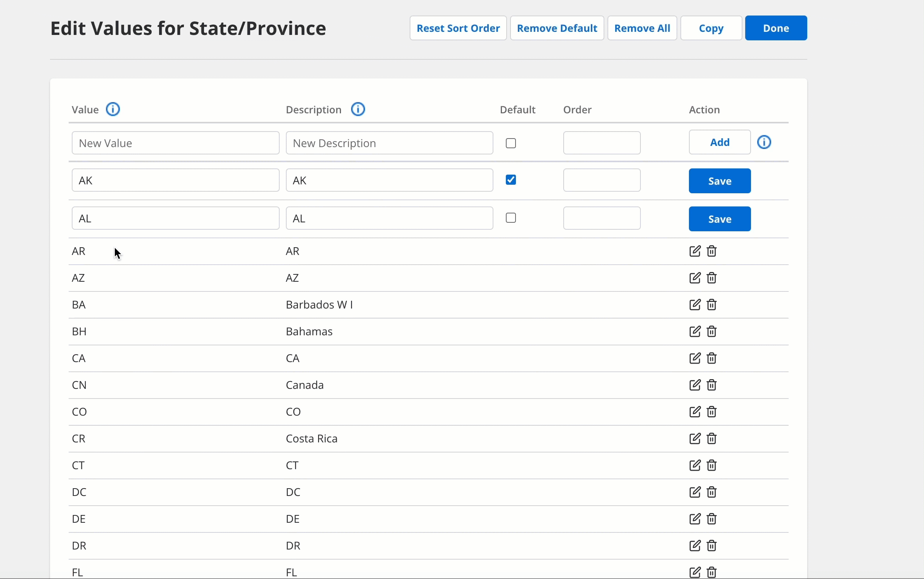
Task: Delete the Costa Rica row
Action: click(712, 439)
